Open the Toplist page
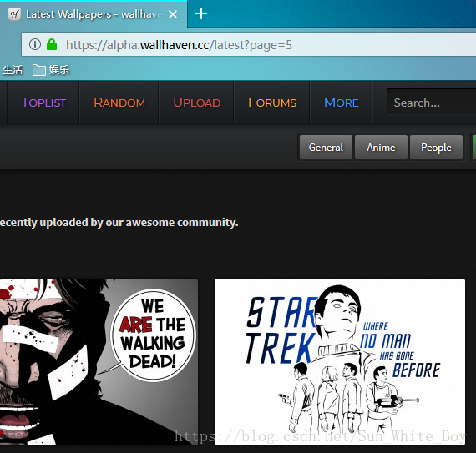This screenshot has width=476, height=453. pyautogui.click(x=43, y=103)
